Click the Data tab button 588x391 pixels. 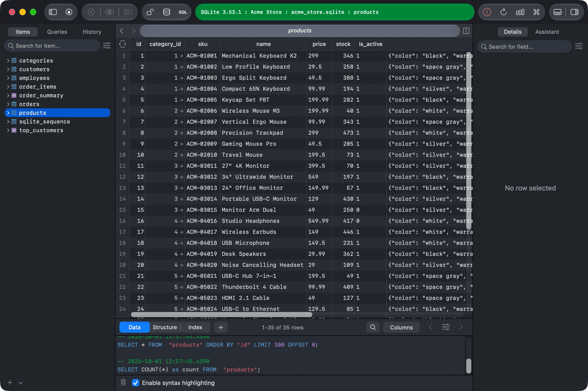tap(135, 327)
